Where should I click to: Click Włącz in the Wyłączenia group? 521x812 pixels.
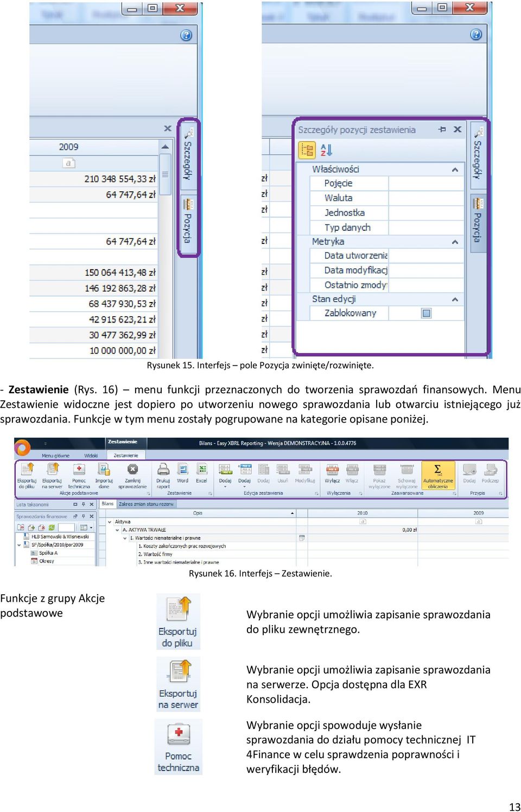(x=352, y=473)
